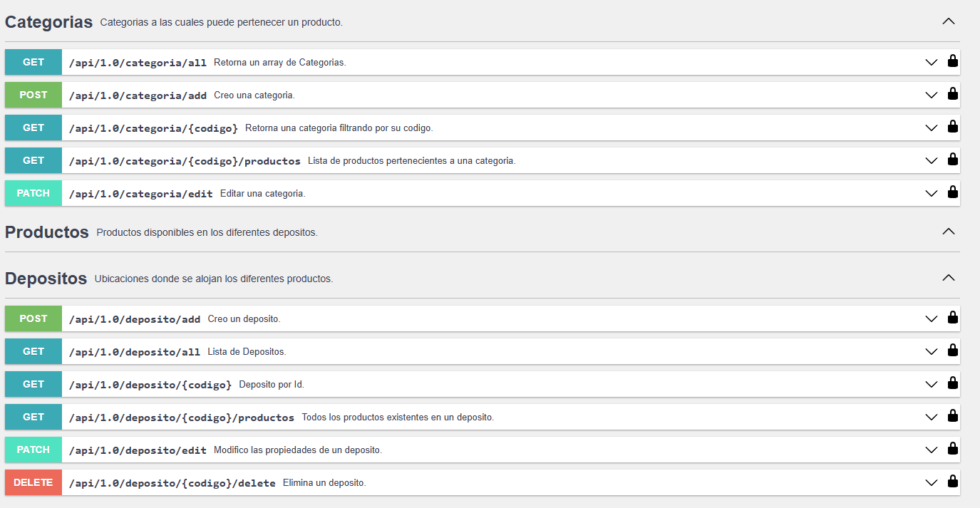Click lock icon on DELETE deposito row

tap(952, 481)
